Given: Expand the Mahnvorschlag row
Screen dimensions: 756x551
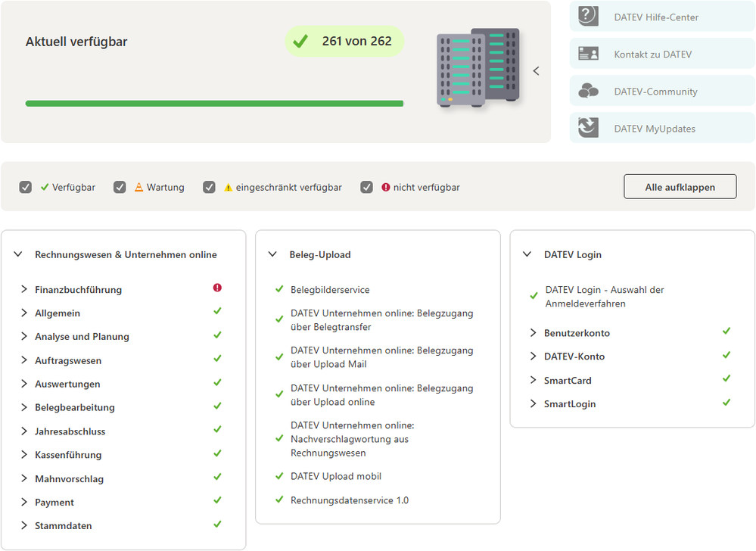Looking at the screenshot, I should (x=23, y=478).
